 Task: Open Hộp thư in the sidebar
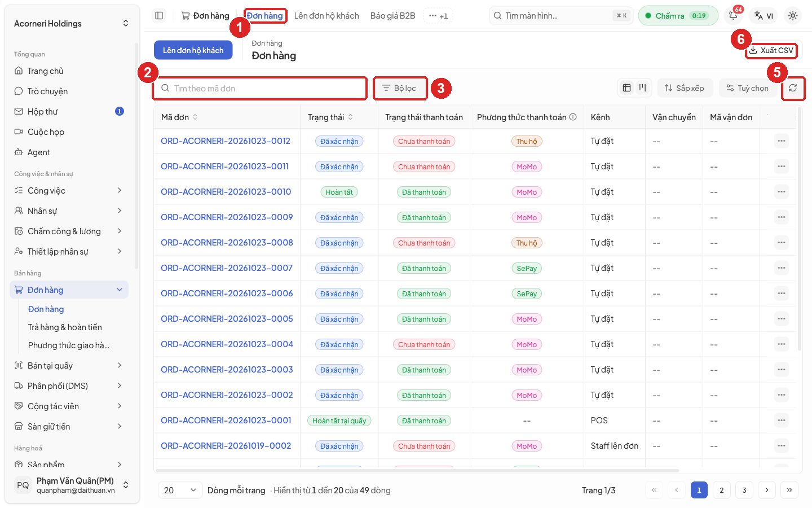69,112
